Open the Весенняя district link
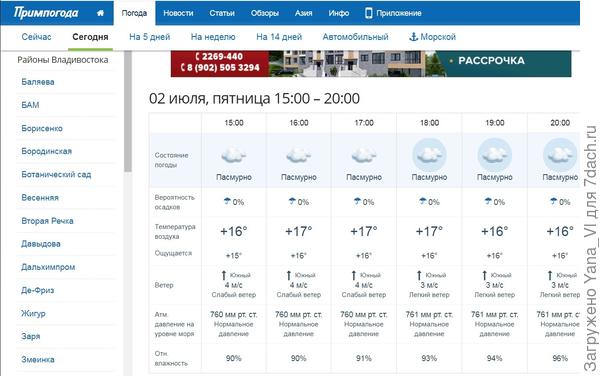Viewport: 600px width, 376px height. coord(40,198)
